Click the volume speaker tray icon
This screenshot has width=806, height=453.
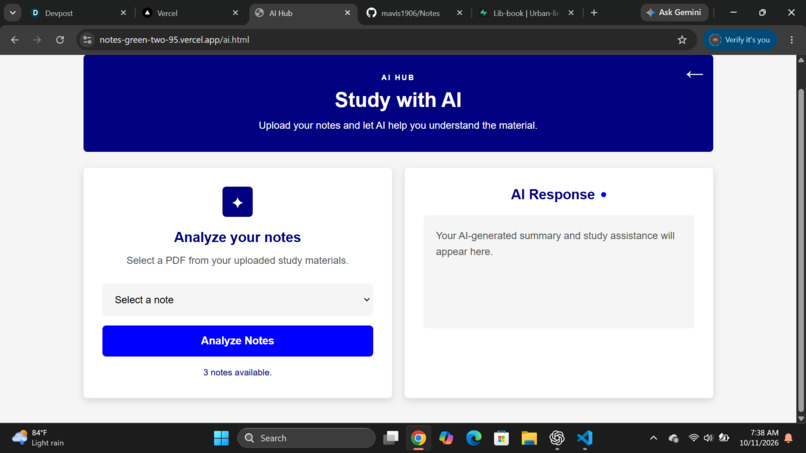[x=708, y=438]
